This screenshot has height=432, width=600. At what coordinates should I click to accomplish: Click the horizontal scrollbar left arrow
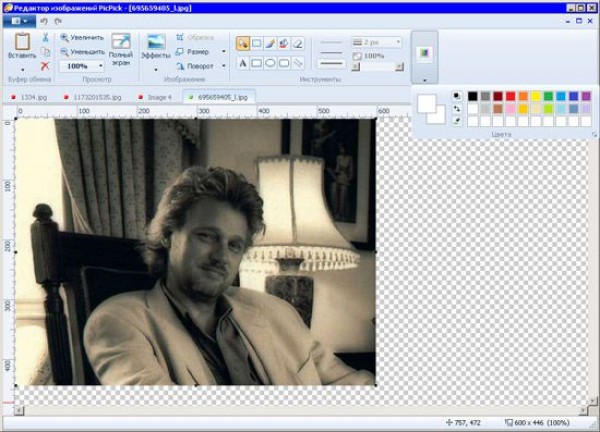(19, 411)
